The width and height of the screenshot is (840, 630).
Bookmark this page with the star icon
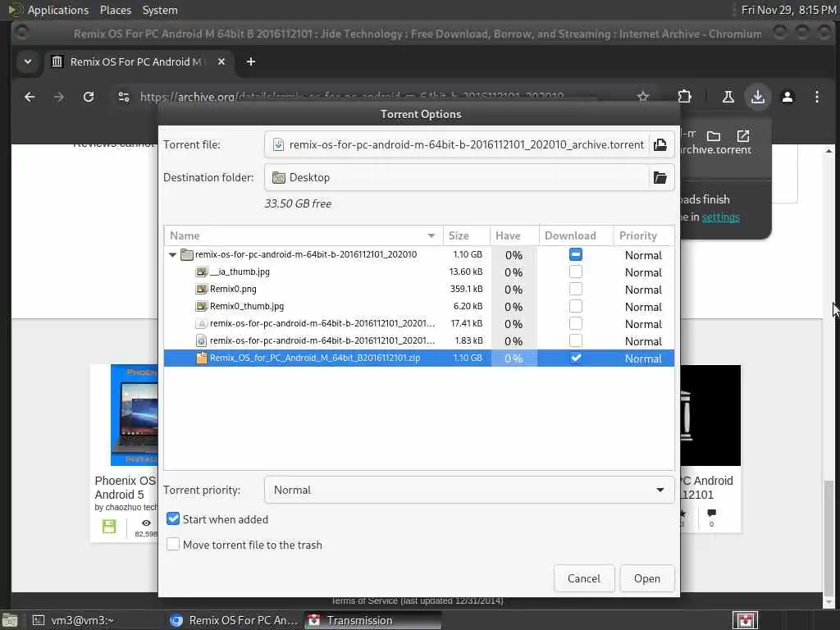(643, 97)
